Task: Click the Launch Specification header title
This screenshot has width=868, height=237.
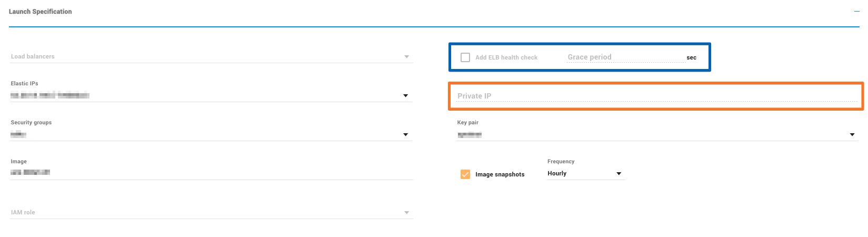Action: [x=40, y=12]
